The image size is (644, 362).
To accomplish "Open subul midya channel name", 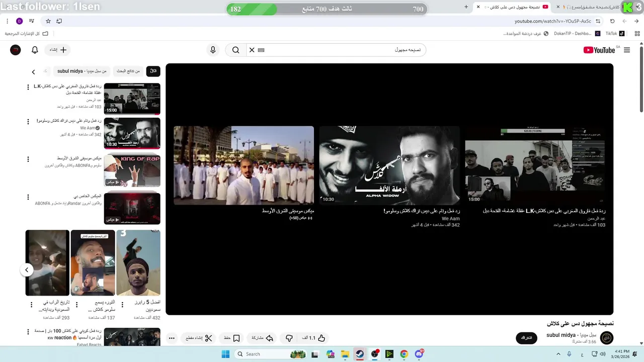I will pos(571,335).
